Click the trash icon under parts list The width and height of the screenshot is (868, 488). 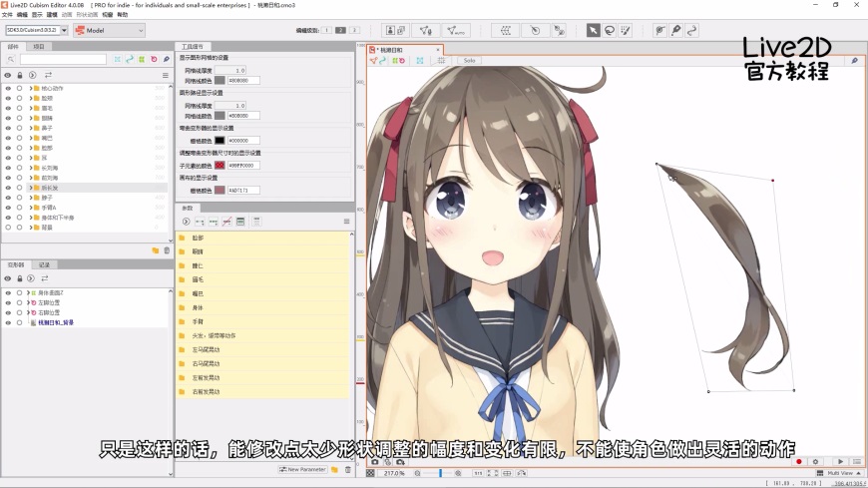(x=167, y=250)
